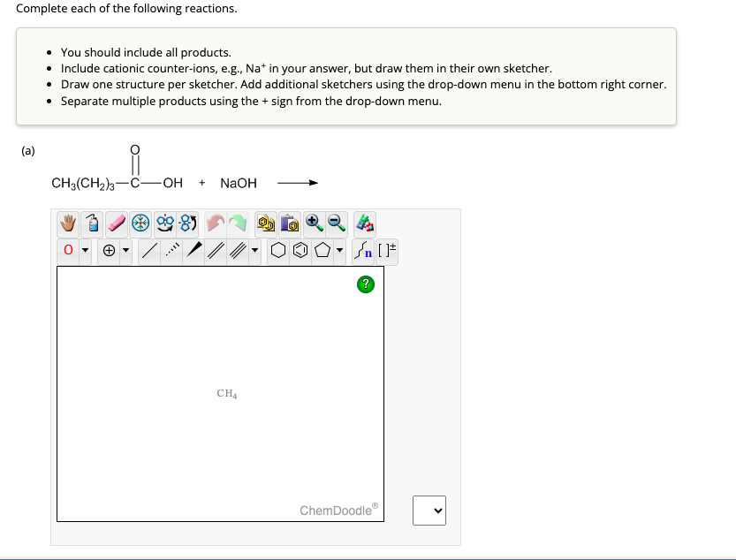The image size is (736, 560).
Task: Click the Redo arrow icon
Action: pyautogui.click(x=239, y=223)
